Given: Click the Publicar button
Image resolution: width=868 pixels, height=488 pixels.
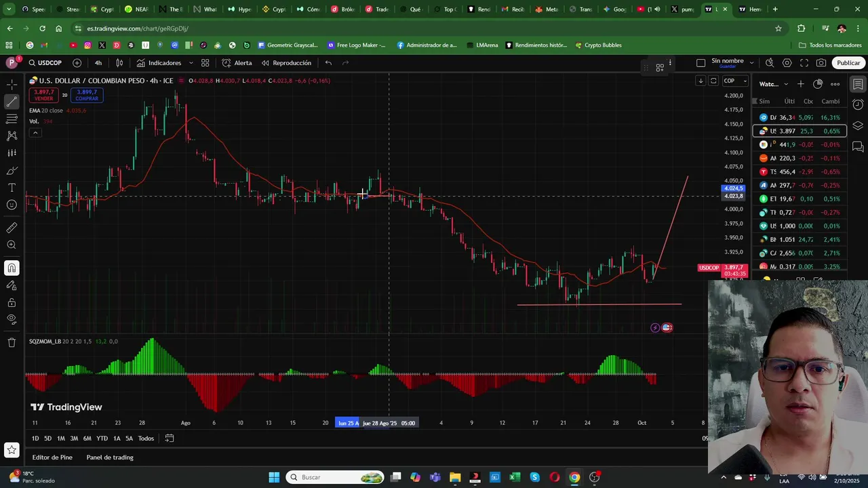Looking at the screenshot, I should pos(848,63).
